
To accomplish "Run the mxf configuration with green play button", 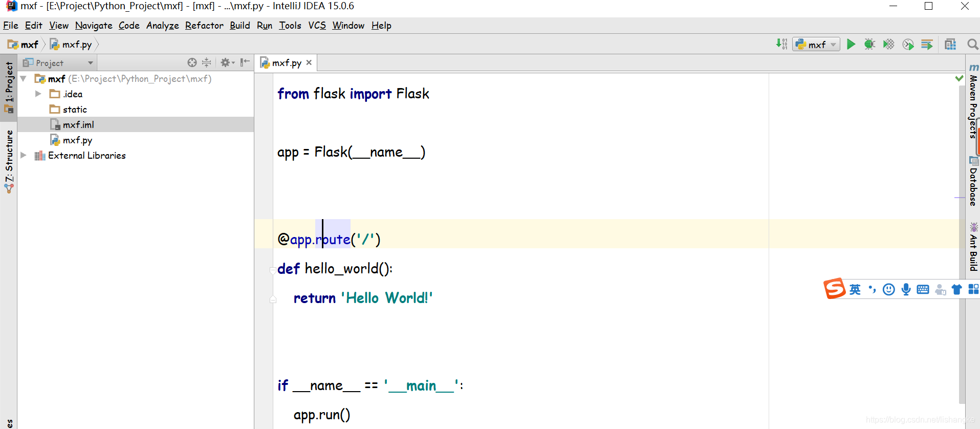I will [851, 45].
